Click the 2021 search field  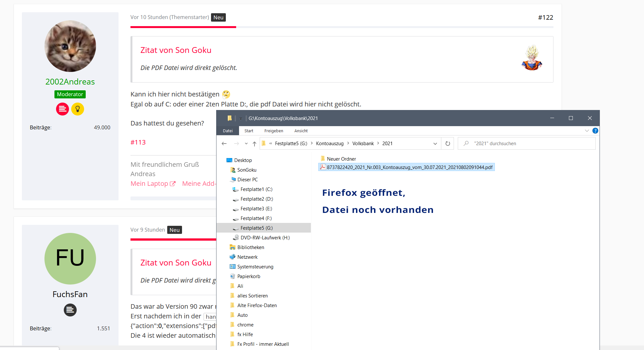[x=528, y=144]
